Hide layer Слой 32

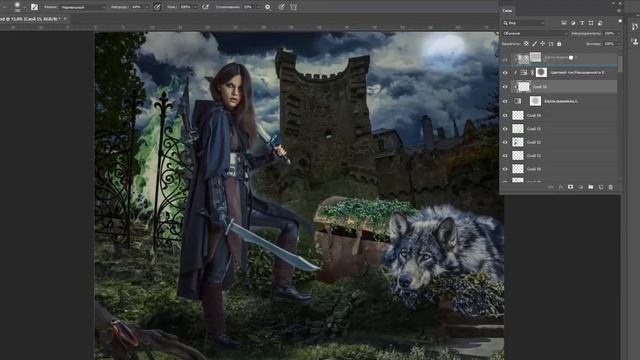tap(505, 142)
